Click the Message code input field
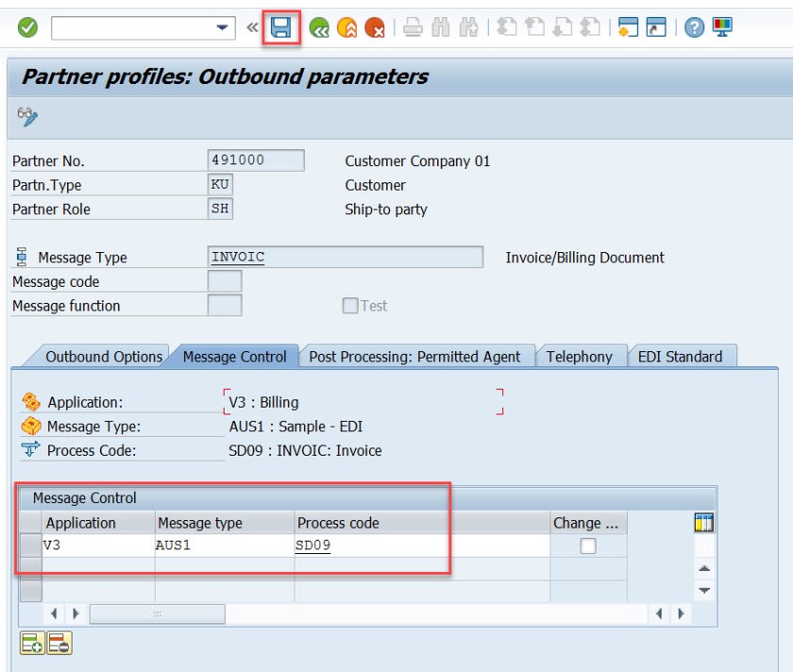This screenshot has height=672, width=793. coord(225,281)
